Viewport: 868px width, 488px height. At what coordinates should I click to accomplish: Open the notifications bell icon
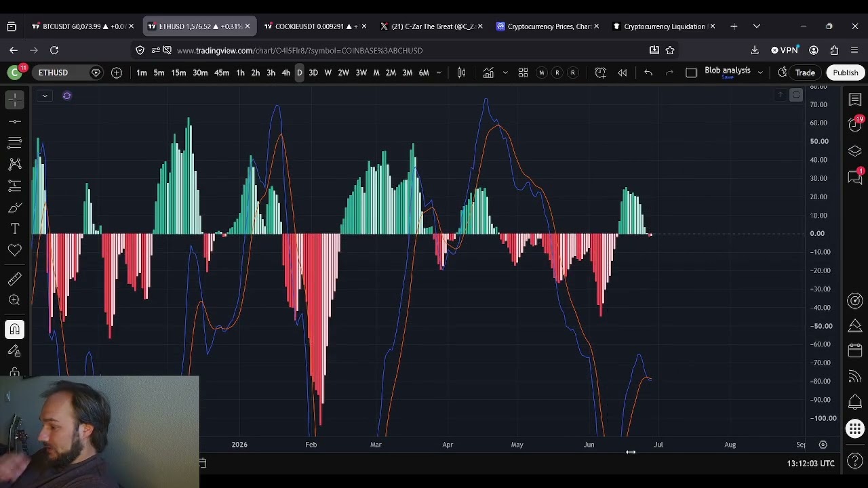[855, 403]
